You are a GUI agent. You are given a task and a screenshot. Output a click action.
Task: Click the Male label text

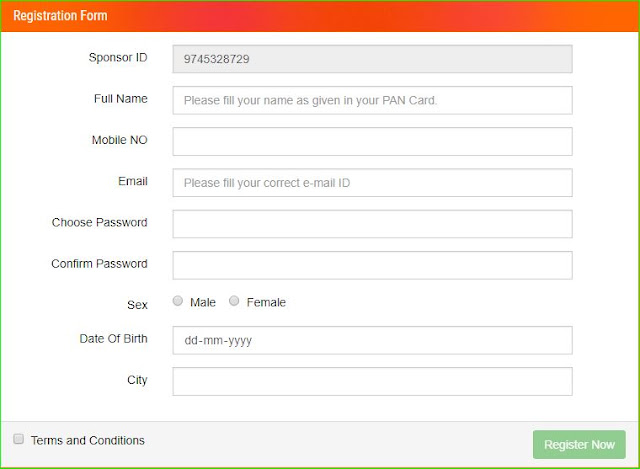pos(203,302)
